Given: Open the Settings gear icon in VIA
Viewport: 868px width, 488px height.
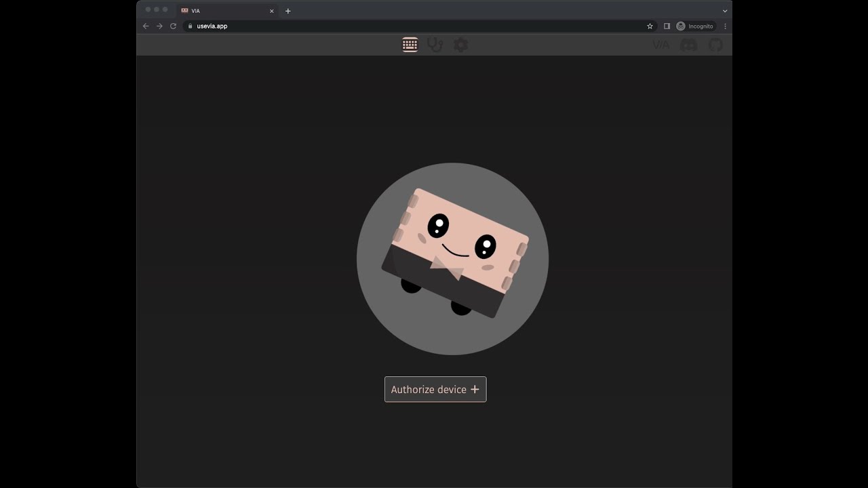Looking at the screenshot, I should pyautogui.click(x=461, y=45).
